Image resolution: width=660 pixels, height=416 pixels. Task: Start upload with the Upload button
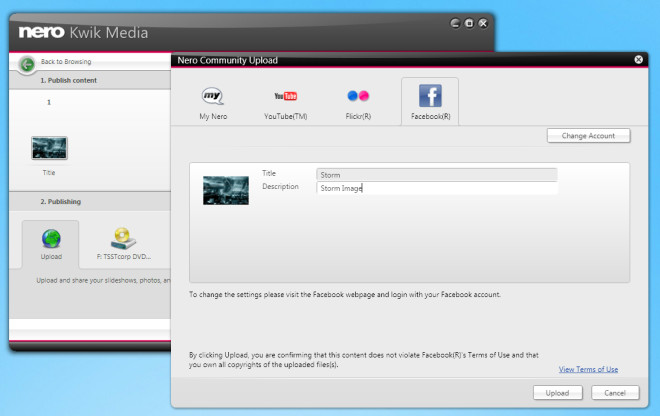[558, 393]
